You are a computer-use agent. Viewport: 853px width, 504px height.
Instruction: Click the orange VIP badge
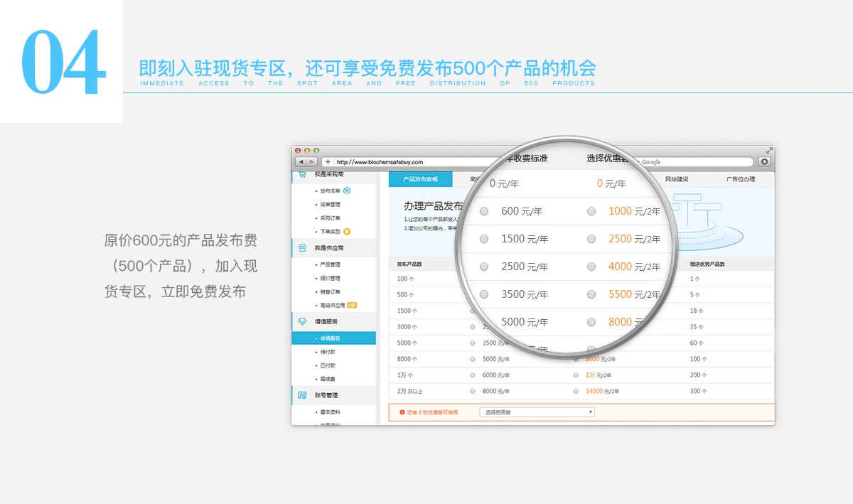352,305
